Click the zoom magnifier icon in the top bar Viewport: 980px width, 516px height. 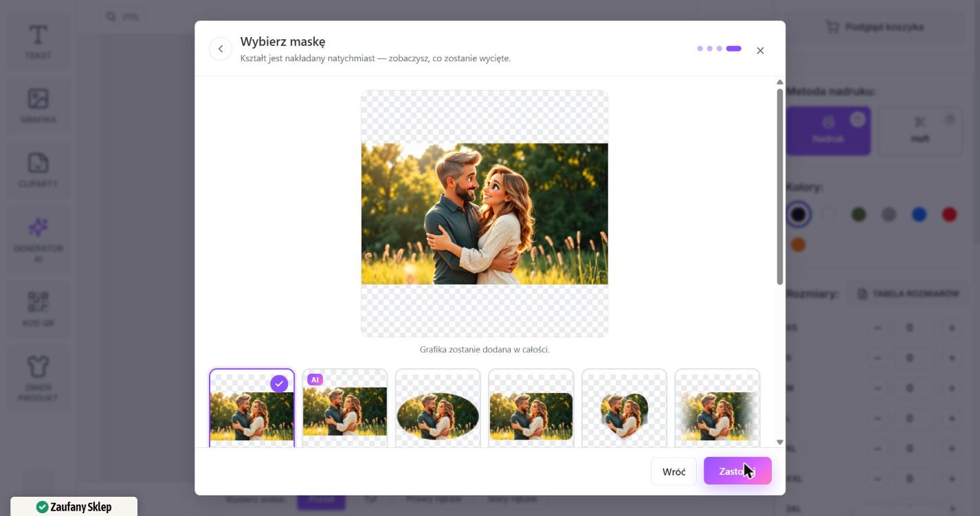click(111, 16)
